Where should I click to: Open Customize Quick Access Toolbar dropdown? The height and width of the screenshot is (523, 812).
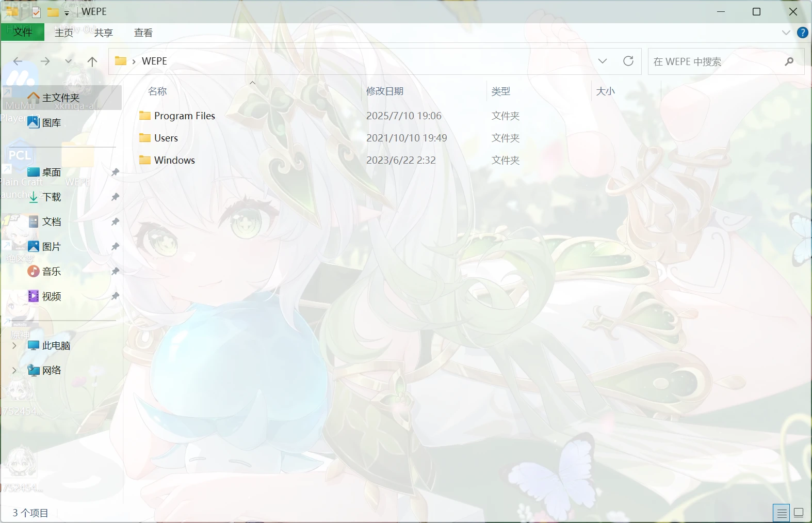pos(67,13)
